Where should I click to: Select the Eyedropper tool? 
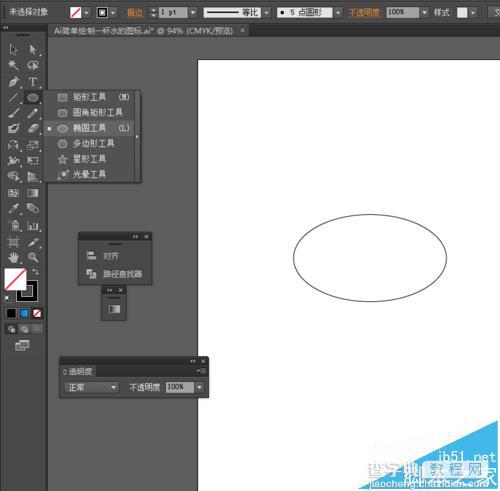[14, 209]
